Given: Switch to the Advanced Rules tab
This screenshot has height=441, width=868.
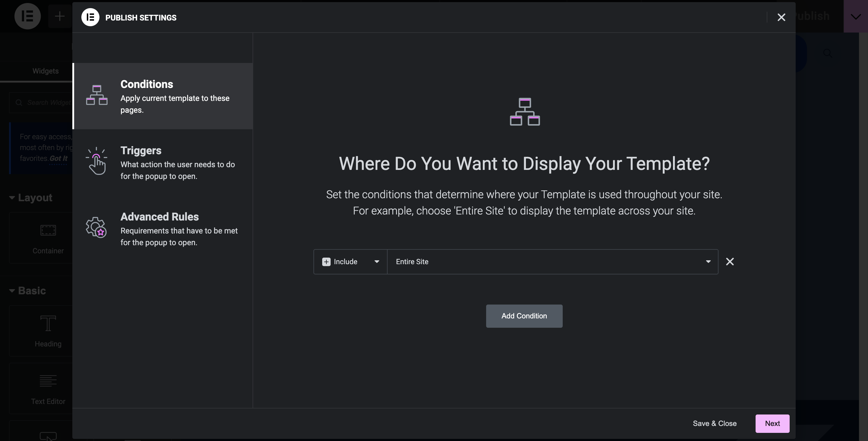Looking at the screenshot, I should point(162,229).
